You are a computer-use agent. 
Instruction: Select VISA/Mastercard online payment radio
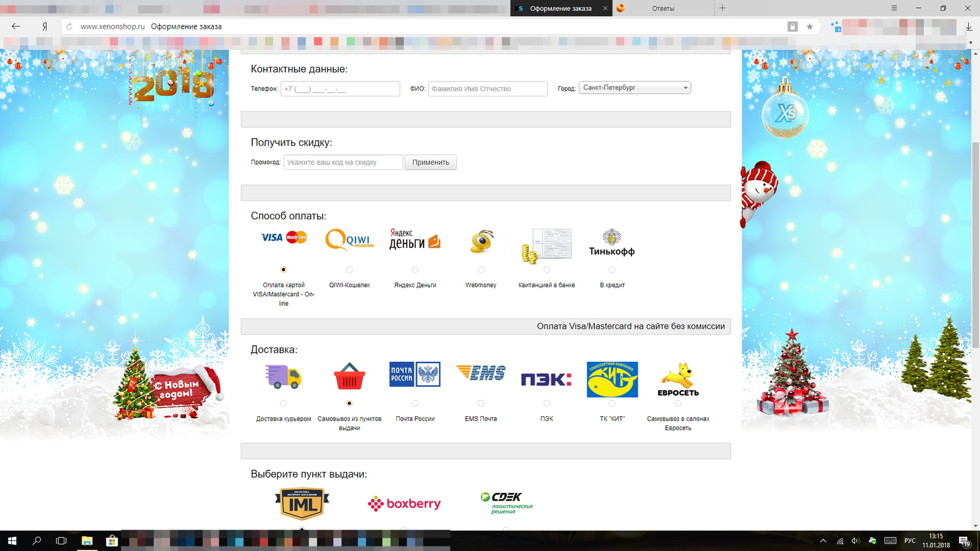[284, 269]
